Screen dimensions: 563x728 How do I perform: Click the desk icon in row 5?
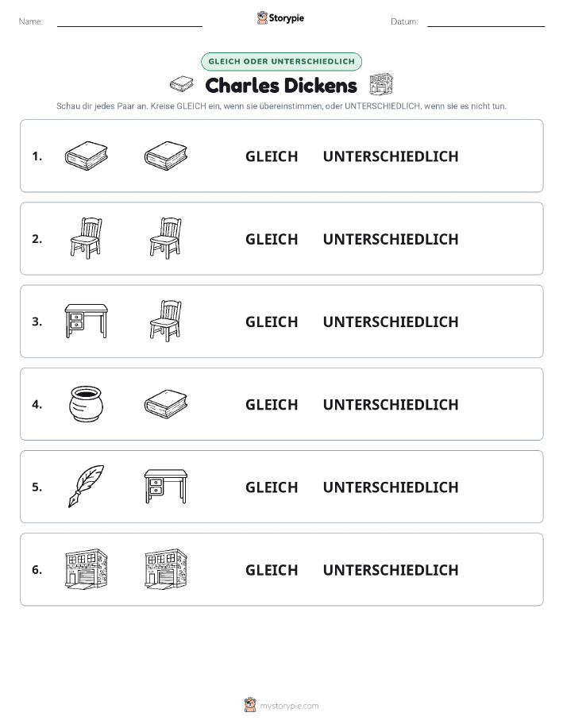pos(166,486)
